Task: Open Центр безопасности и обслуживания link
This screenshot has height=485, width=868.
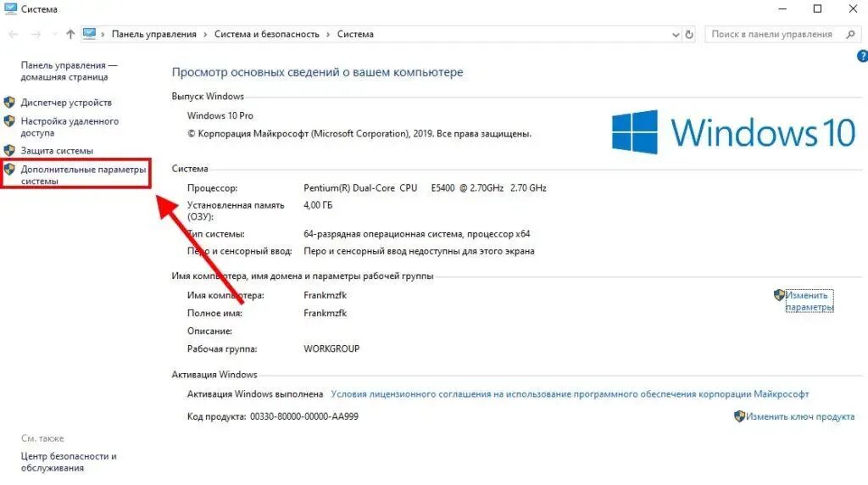Action: [x=69, y=462]
